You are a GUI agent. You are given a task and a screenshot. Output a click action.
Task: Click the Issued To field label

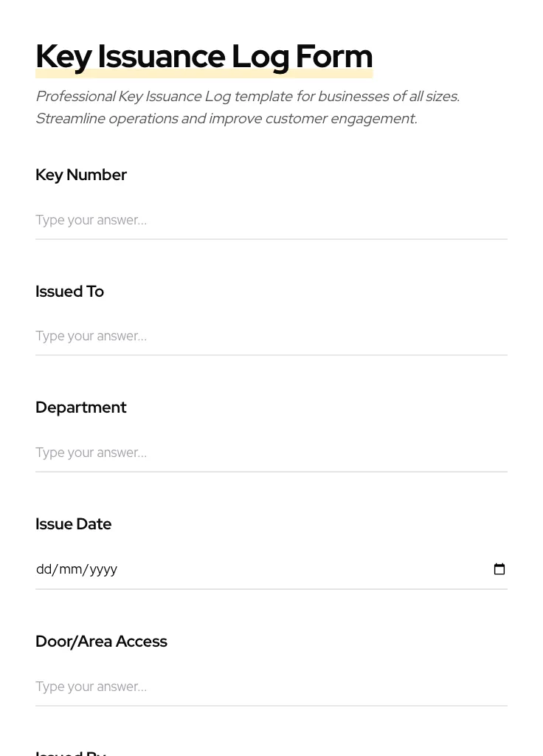click(x=70, y=291)
